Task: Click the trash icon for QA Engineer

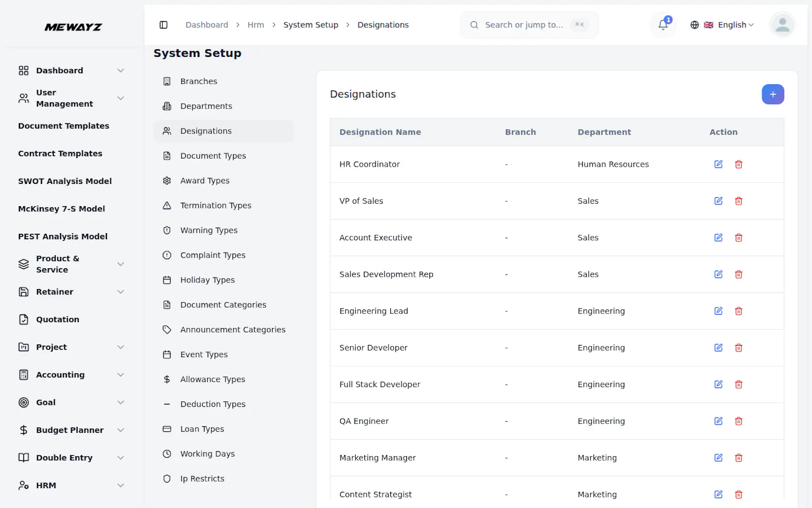Action: [x=738, y=421]
